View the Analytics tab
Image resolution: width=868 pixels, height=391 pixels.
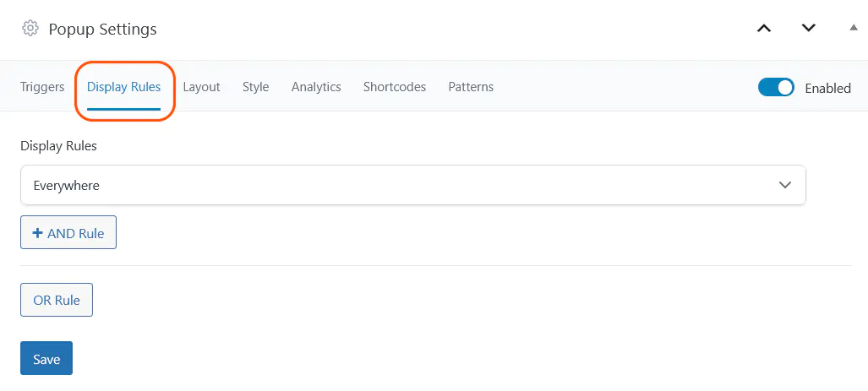coord(316,87)
